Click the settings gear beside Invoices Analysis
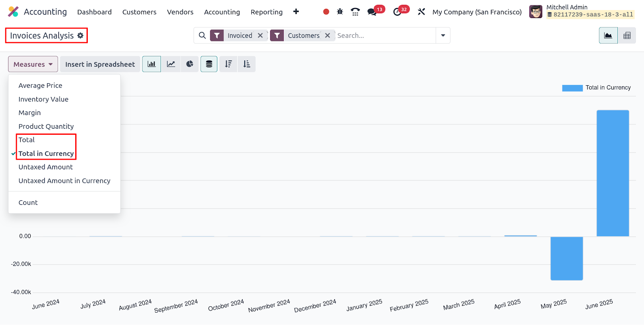Viewport: 644px width, 325px height. pyautogui.click(x=80, y=35)
